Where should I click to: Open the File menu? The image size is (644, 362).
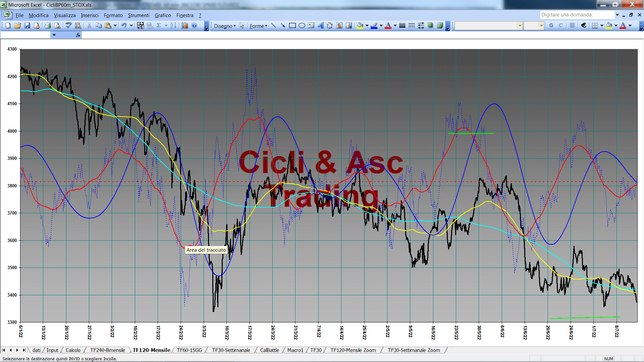click(x=19, y=15)
